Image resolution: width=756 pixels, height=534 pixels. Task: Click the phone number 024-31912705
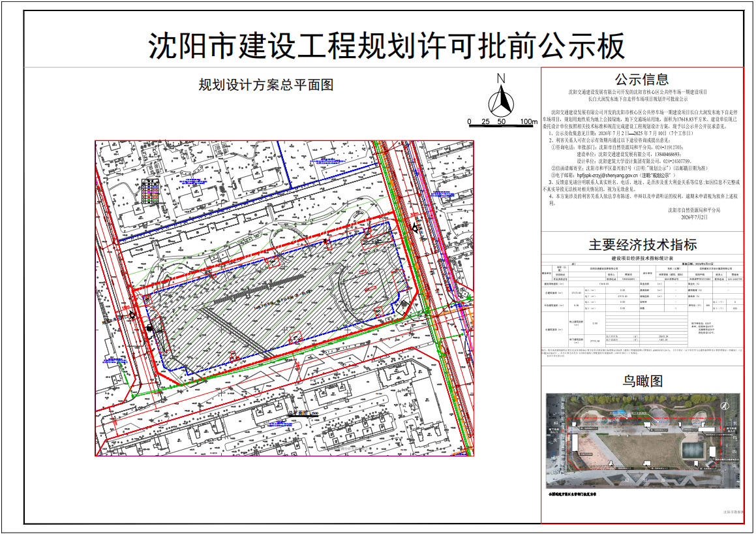tap(668, 148)
